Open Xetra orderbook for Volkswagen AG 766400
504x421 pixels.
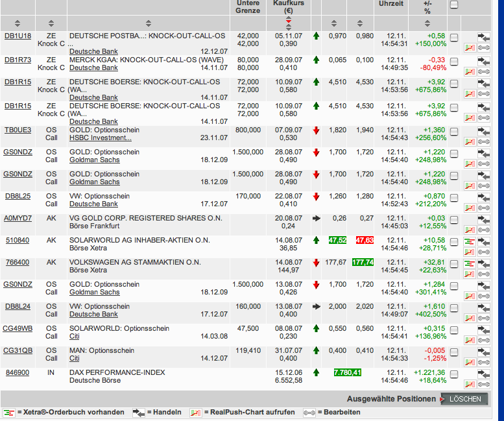click(x=470, y=263)
